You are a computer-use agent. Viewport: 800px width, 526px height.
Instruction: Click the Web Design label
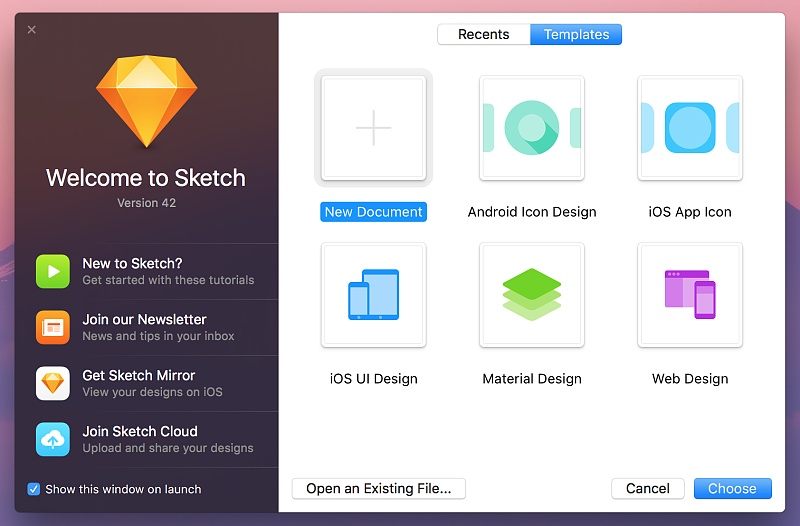coord(690,379)
